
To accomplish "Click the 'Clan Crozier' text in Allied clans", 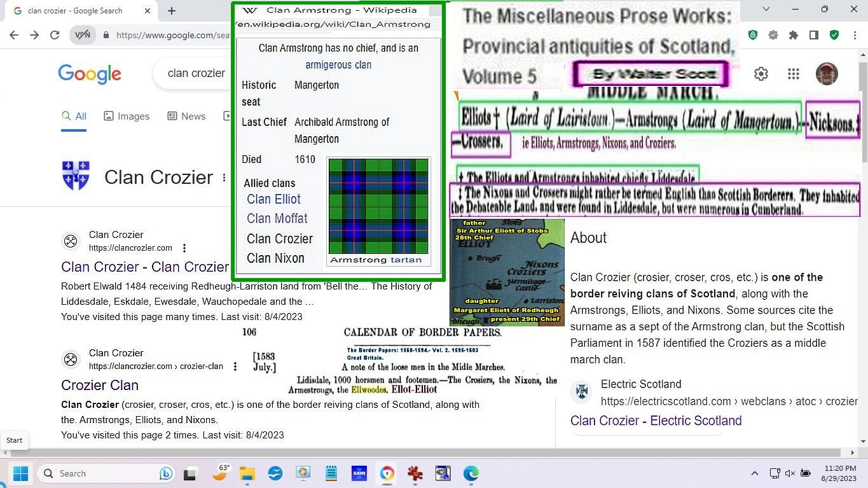I will pyautogui.click(x=280, y=239).
